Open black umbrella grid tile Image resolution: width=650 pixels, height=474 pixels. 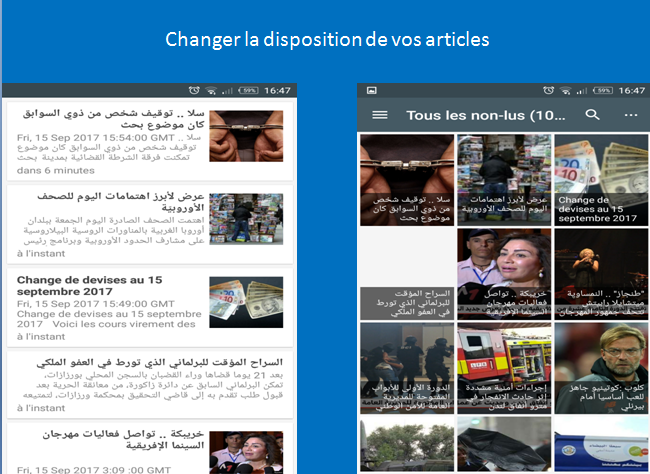[x=504, y=444]
